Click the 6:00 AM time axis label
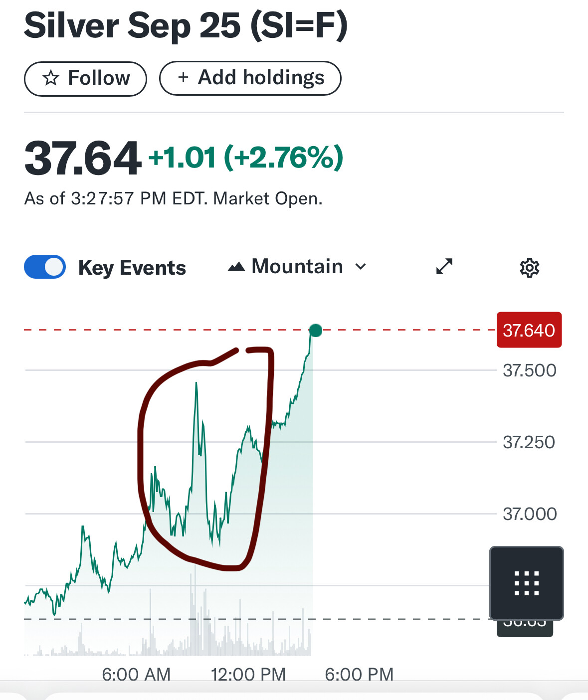 click(x=136, y=674)
